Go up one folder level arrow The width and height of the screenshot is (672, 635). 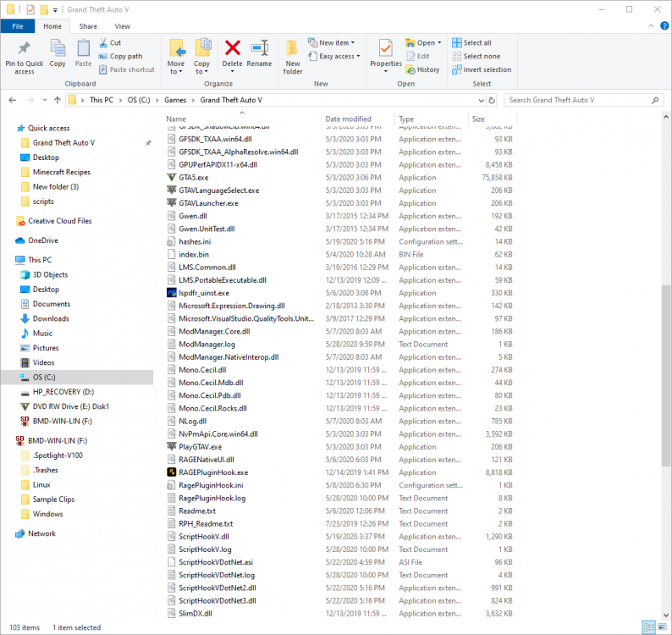pyautogui.click(x=58, y=100)
